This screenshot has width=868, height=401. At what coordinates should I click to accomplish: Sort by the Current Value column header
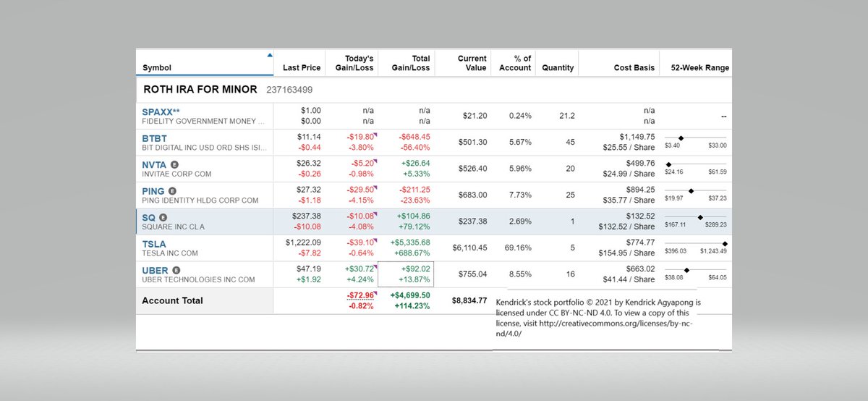[472, 63]
